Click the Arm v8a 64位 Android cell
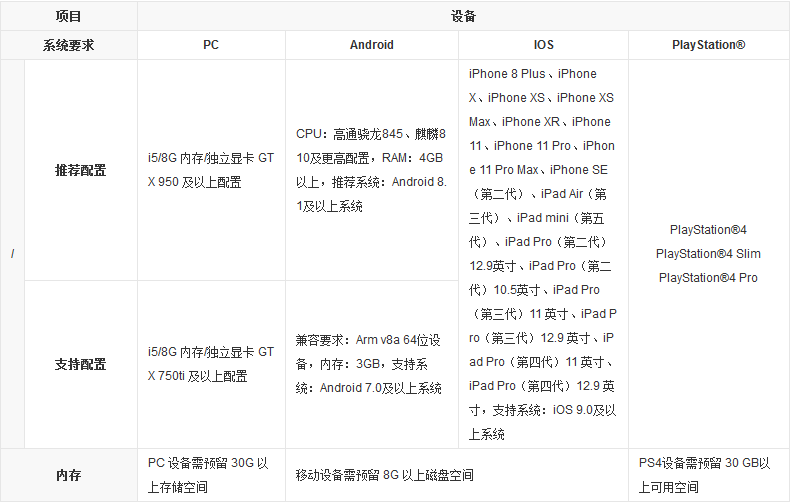792x503 pixels. (x=372, y=364)
